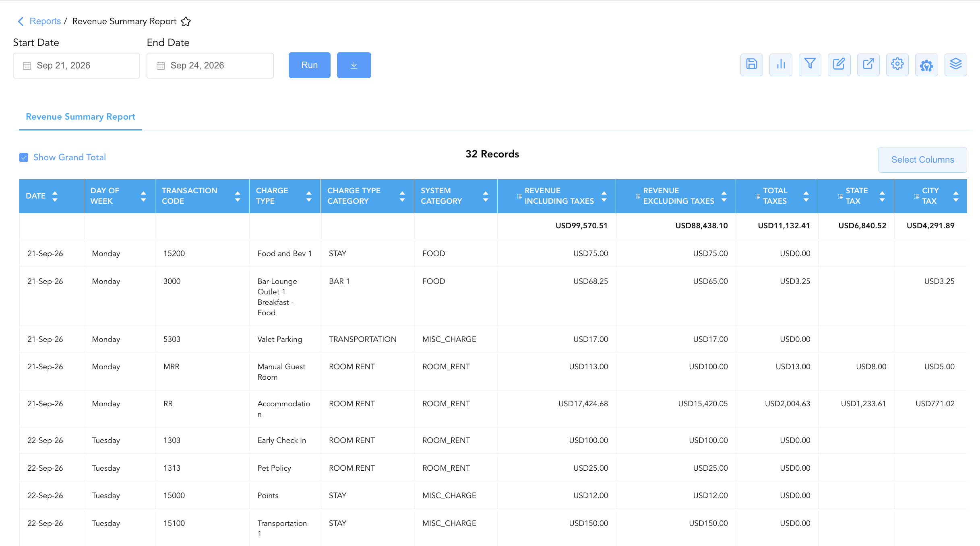The width and height of the screenshot is (980, 546).
Task: Click the Run button
Action: [309, 65]
